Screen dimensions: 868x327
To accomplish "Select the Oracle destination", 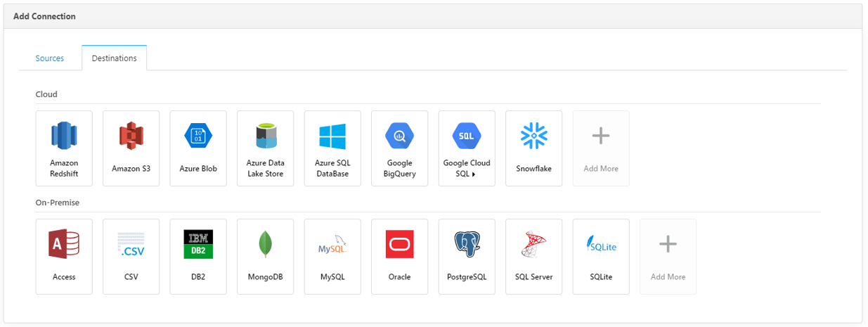I will pos(399,257).
